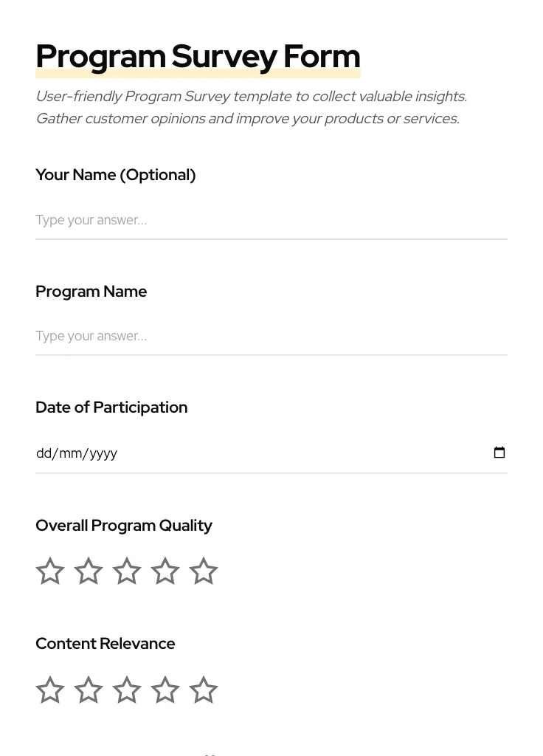Rate Content Relevance as three stars
Screen dimensions: 543x756
pos(126,690)
